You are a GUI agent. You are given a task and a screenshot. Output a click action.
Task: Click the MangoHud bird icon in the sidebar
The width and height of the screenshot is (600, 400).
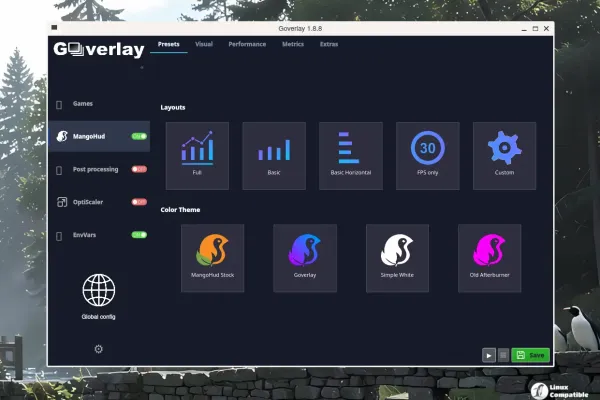point(62,136)
